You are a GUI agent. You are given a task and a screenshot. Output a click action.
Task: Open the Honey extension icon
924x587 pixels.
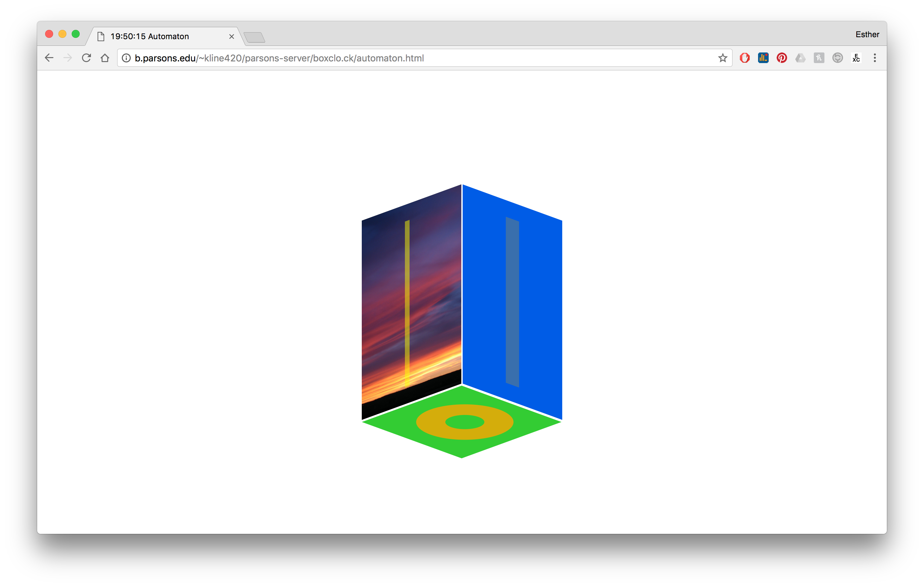(818, 58)
